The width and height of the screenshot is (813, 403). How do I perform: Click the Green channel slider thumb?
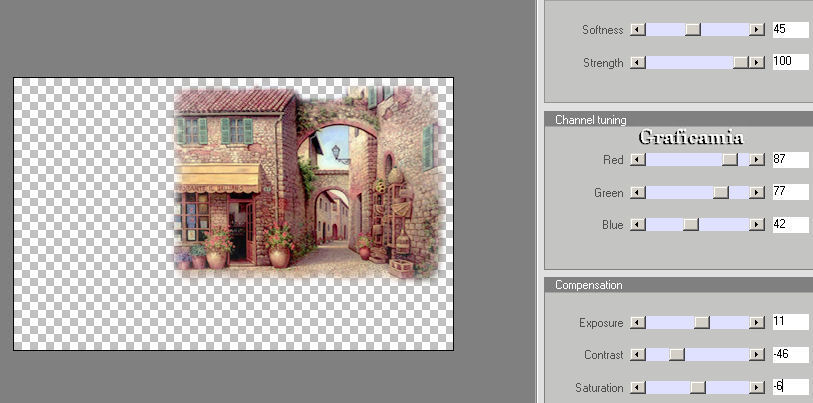click(x=721, y=193)
